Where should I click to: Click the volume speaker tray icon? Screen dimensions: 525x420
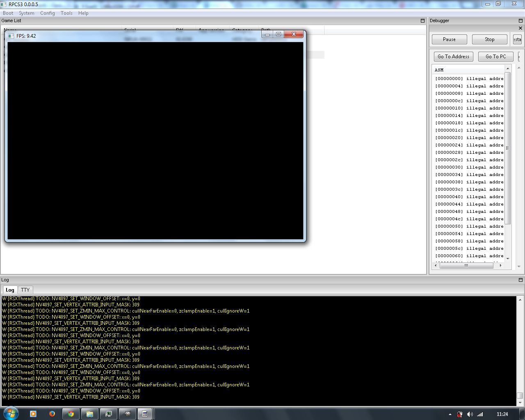coord(470,414)
